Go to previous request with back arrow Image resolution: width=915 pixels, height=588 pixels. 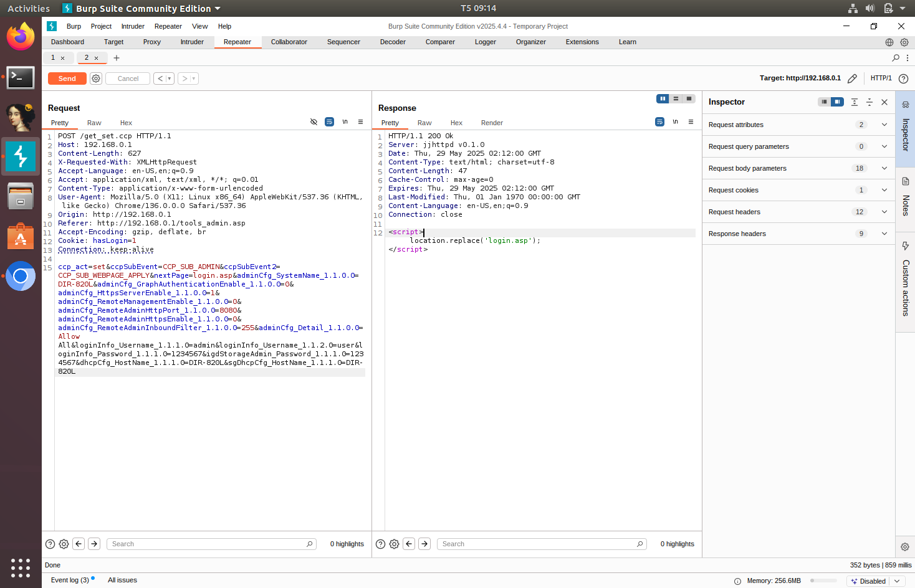(x=160, y=78)
